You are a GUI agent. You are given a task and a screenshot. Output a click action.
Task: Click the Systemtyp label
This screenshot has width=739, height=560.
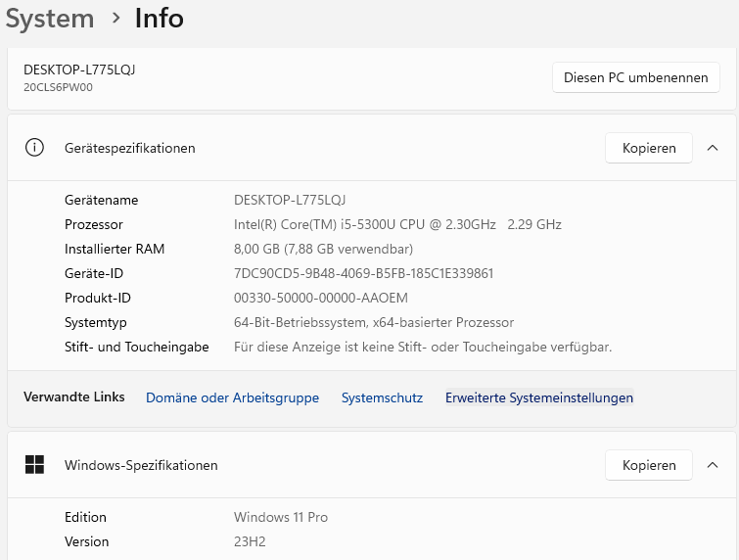point(96,323)
